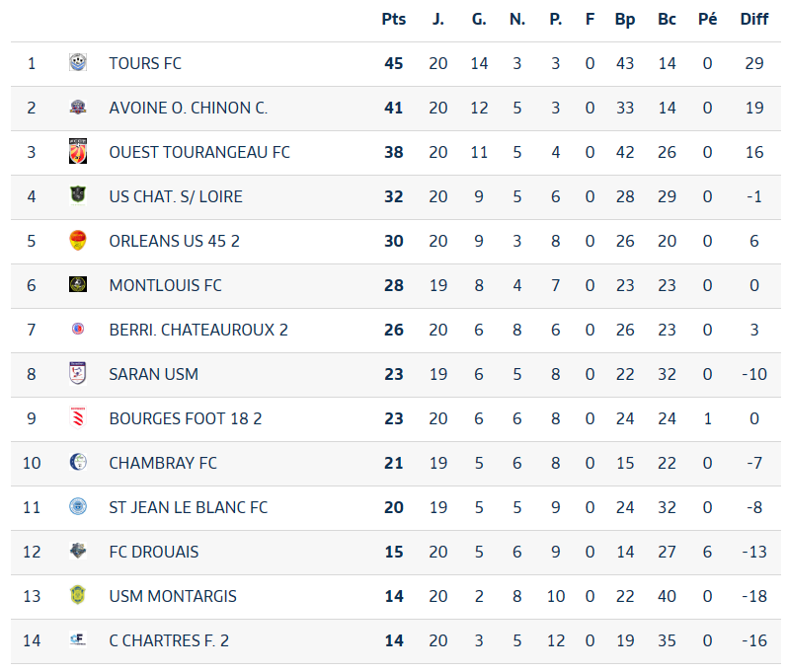Click the Tours FC club logo
The height and width of the screenshot is (672, 787).
coord(78,63)
